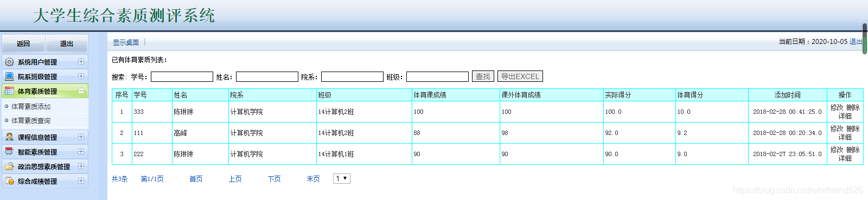The width and height of the screenshot is (868, 200).
Task: Click 详细 for student 111
Action: (x=845, y=137)
